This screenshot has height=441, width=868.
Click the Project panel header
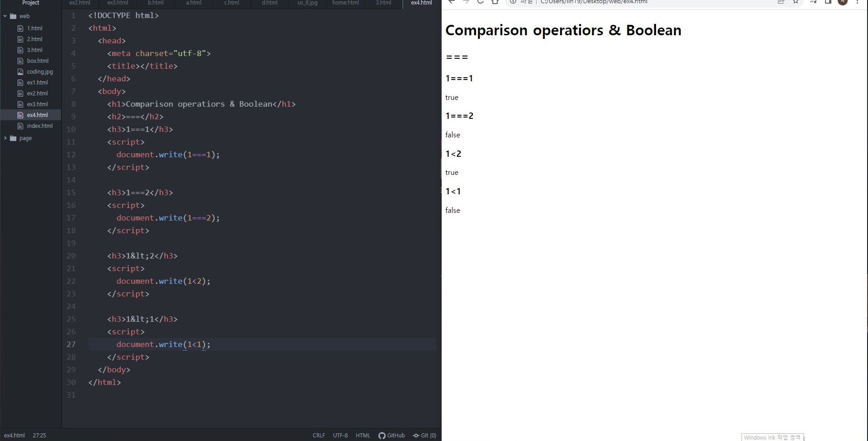[x=31, y=3]
